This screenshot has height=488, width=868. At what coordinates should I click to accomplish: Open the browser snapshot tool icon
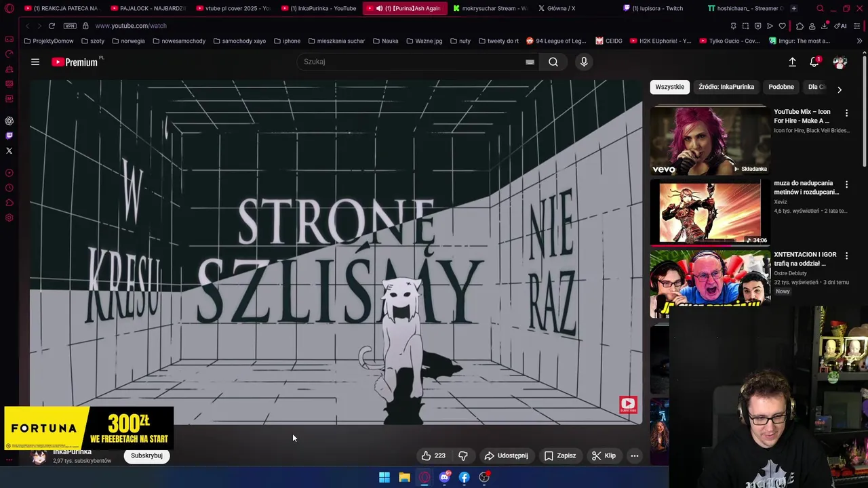point(745,26)
